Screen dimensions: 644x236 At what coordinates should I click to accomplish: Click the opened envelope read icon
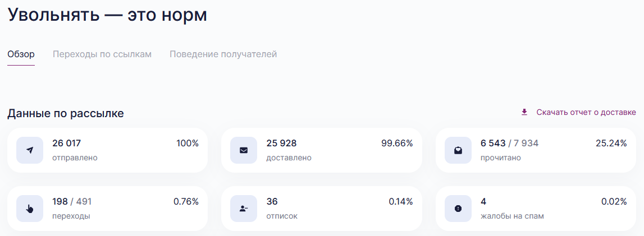458,150
